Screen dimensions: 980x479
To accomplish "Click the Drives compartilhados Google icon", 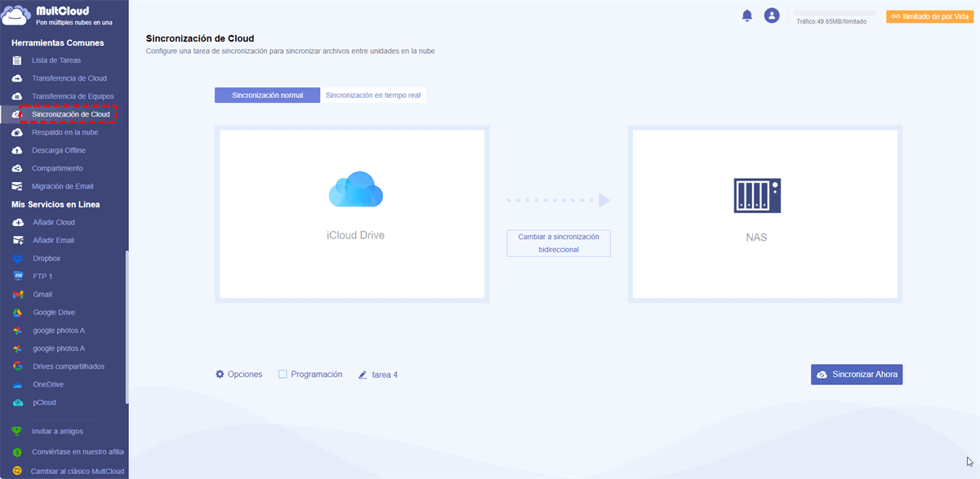I will tap(17, 366).
